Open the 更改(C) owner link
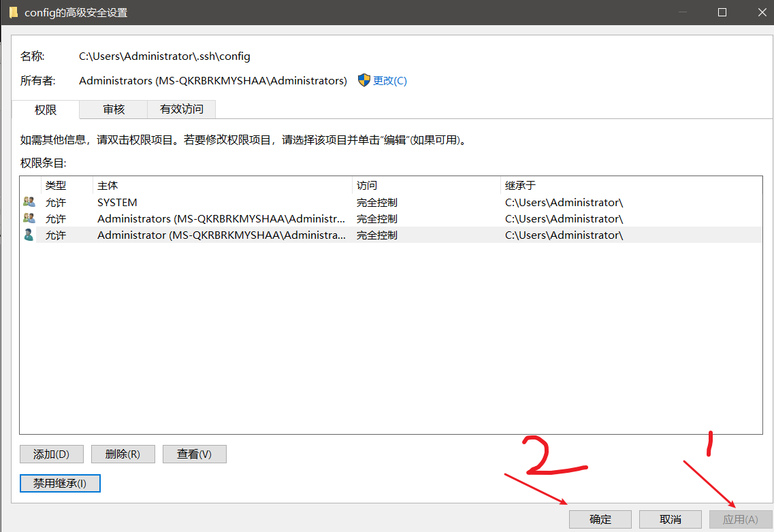The image size is (774, 532). pos(390,80)
